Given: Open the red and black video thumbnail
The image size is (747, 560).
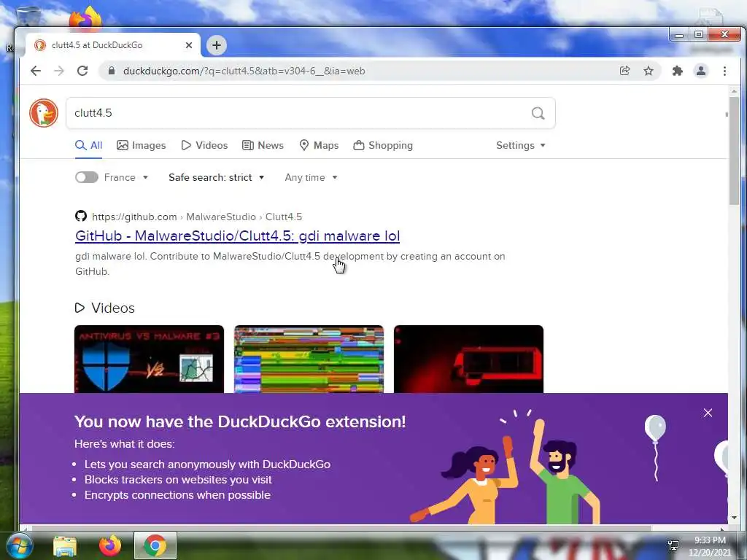Looking at the screenshot, I should click(x=469, y=359).
